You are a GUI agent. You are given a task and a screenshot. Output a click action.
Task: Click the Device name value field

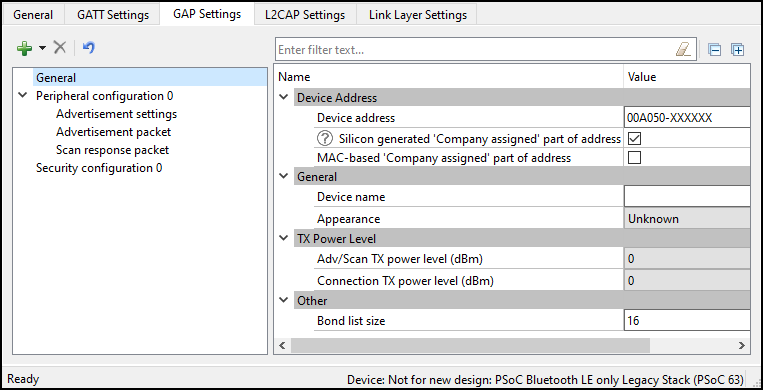click(x=687, y=197)
